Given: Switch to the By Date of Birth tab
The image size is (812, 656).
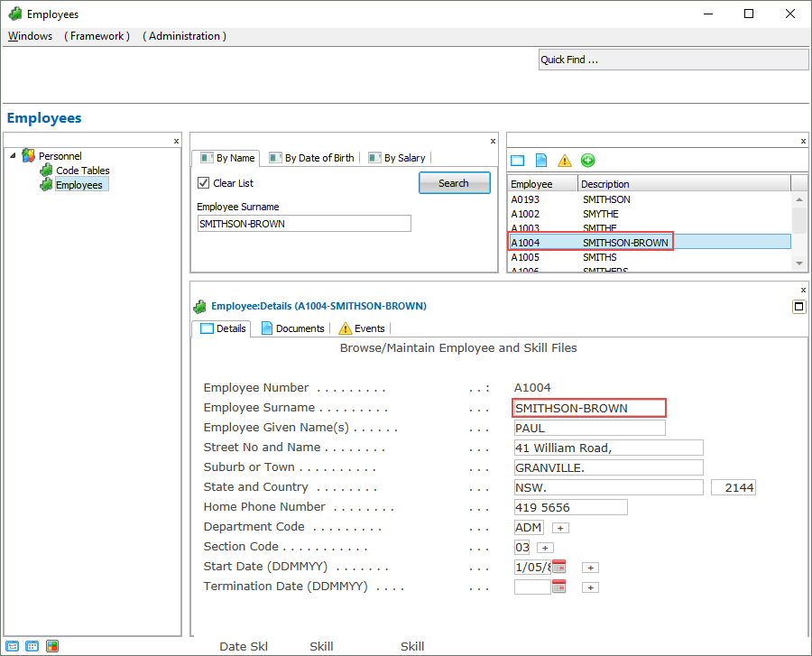Looking at the screenshot, I should click(x=312, y=158).
